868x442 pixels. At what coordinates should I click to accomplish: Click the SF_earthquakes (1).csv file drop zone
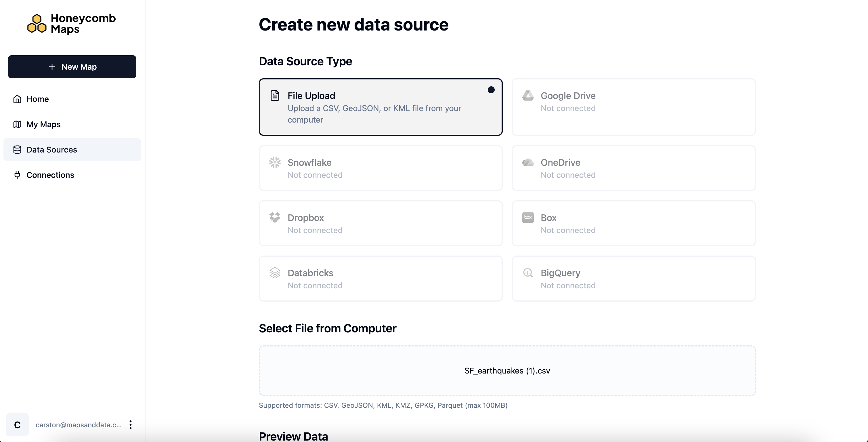point(507,370)
